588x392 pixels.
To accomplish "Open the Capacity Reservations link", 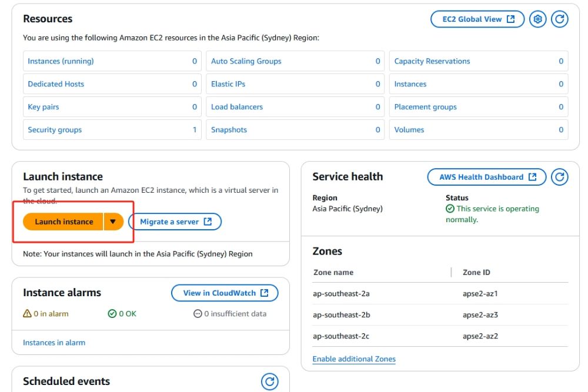I will click(432, 61).
